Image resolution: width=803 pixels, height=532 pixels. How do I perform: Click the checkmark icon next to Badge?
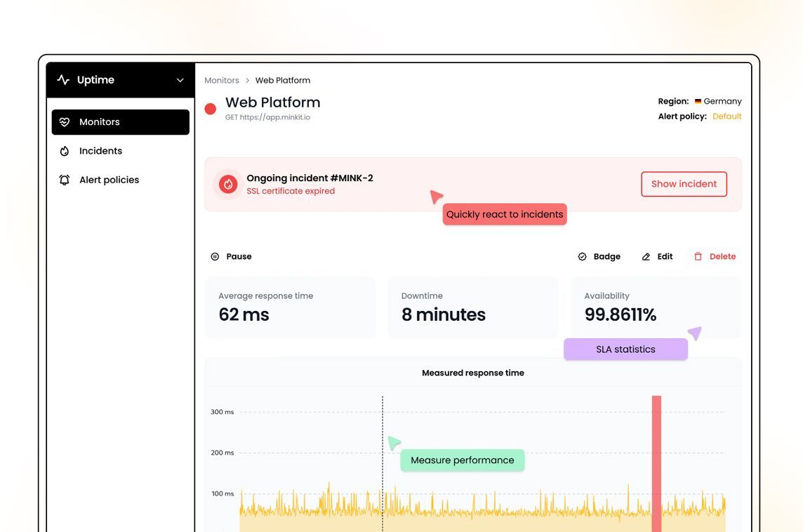(582, 256)
